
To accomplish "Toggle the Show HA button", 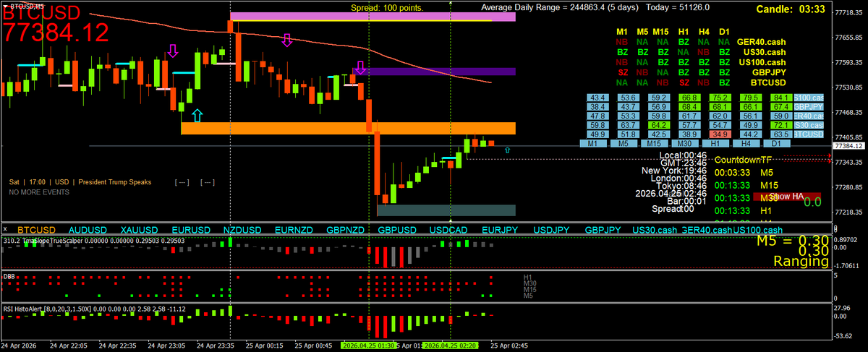I will [x=787, y=196].
